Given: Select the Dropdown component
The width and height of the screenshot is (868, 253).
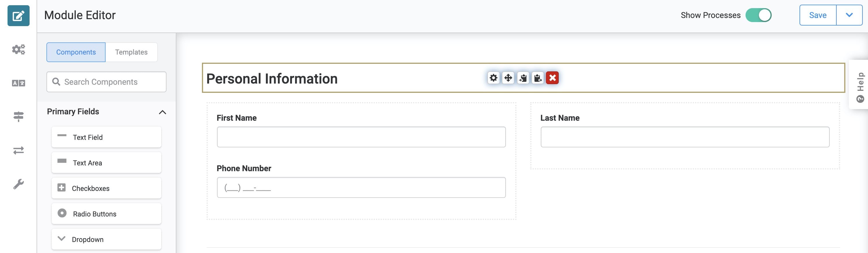Looking at the screenshot, I should tap(106, 239).
